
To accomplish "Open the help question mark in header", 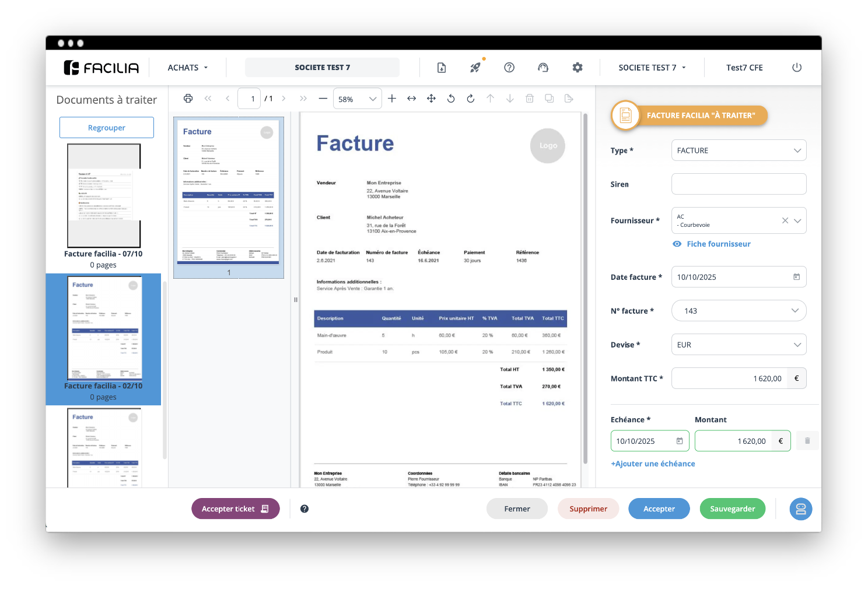I will (x=509, y=68).
